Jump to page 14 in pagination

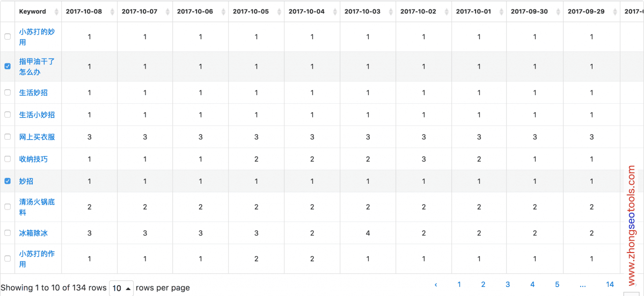(610, 285)
